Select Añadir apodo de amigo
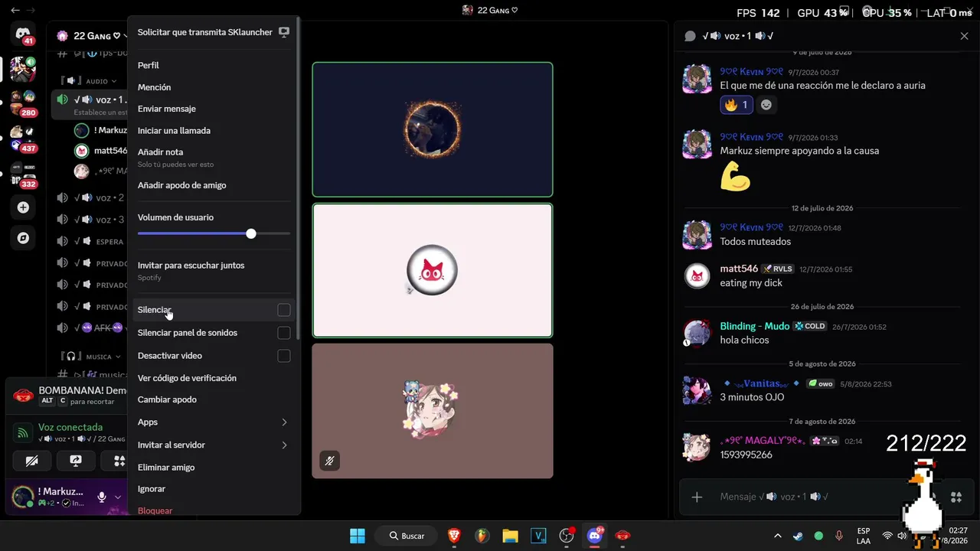The image size is (980, 551). pyautogui.click(x=213, y=185)
